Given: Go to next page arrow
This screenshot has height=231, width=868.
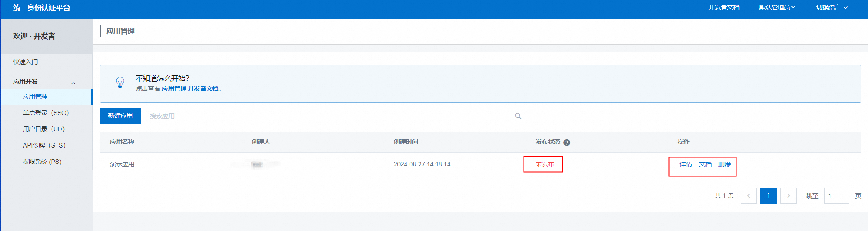Looking at the screenshot, I should point(788,196).
